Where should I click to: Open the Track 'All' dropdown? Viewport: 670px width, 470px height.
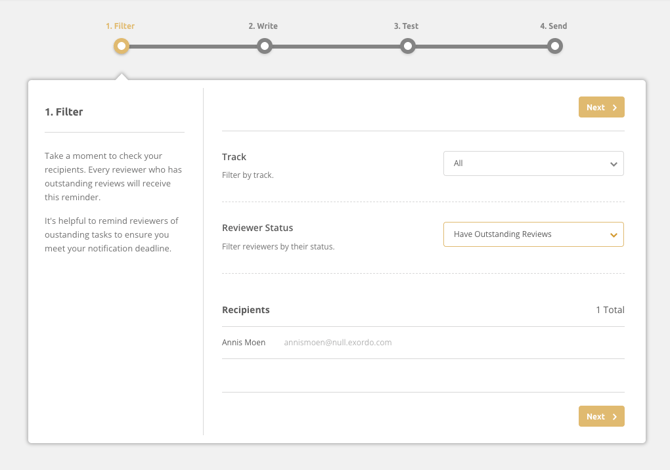point(532,163)
